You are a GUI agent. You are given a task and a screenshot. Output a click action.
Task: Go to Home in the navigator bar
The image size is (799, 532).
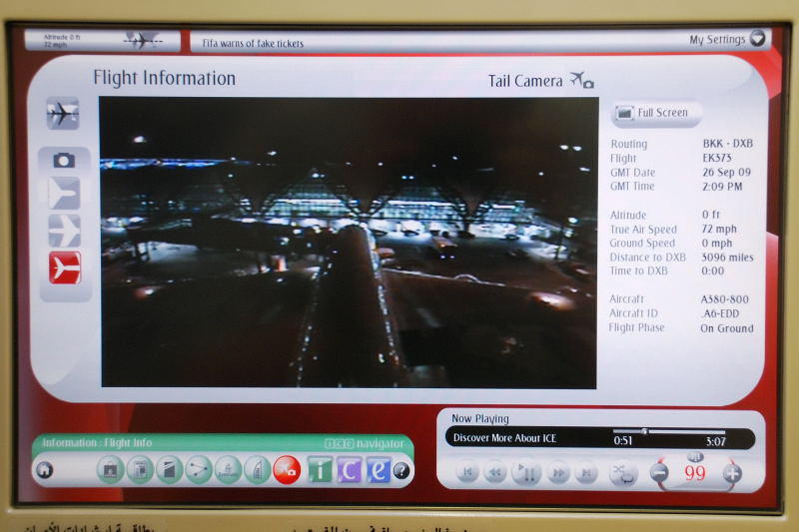tap(45, 470)
